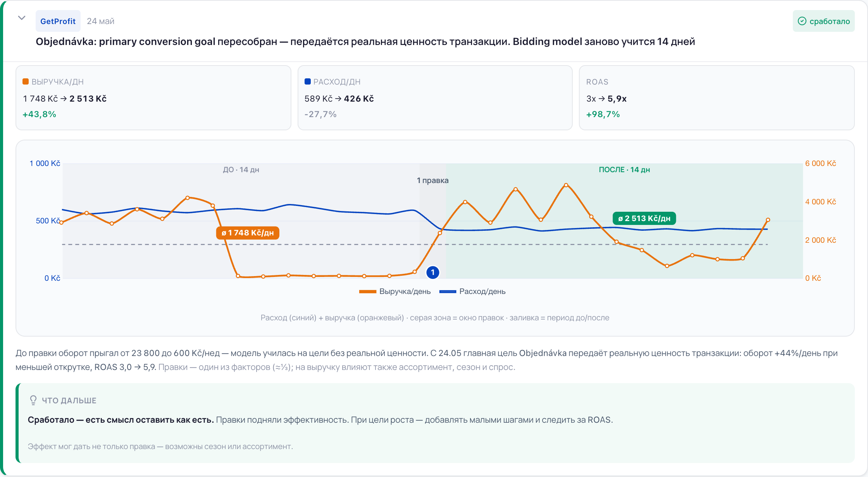Screen dimensions: 868x477
Task: Click the checkmark icon in сработало badge
Action: 802,21
